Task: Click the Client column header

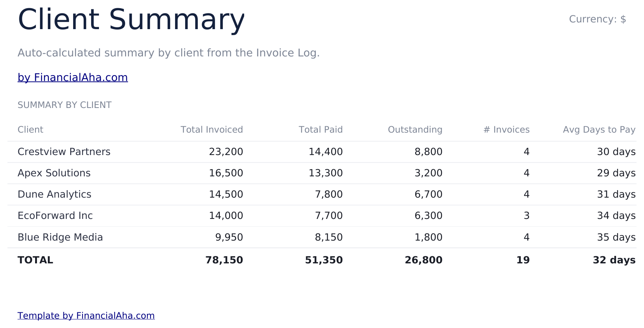Action: click(x=31, y=130)
